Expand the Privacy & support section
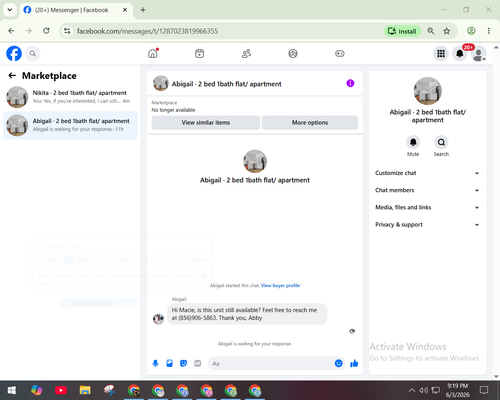This screenshot has height=400, width=500. pyautogui.click(x=427, y=225)
